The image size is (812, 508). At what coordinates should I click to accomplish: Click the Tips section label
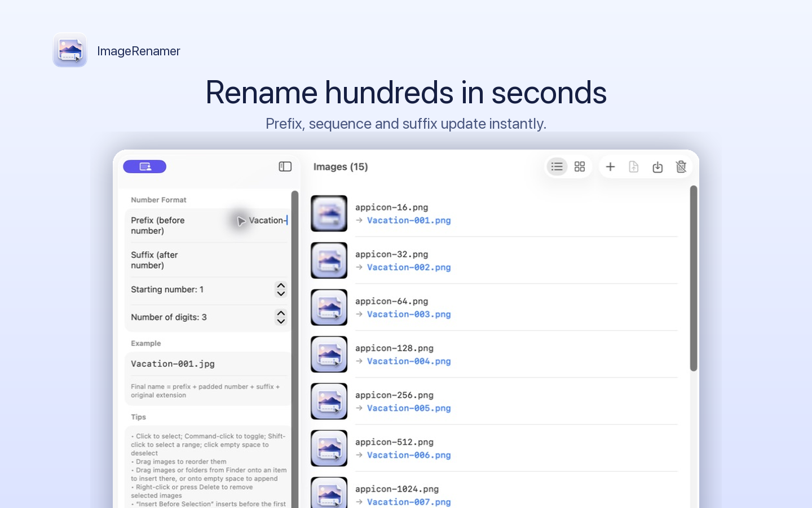(138, 417)
